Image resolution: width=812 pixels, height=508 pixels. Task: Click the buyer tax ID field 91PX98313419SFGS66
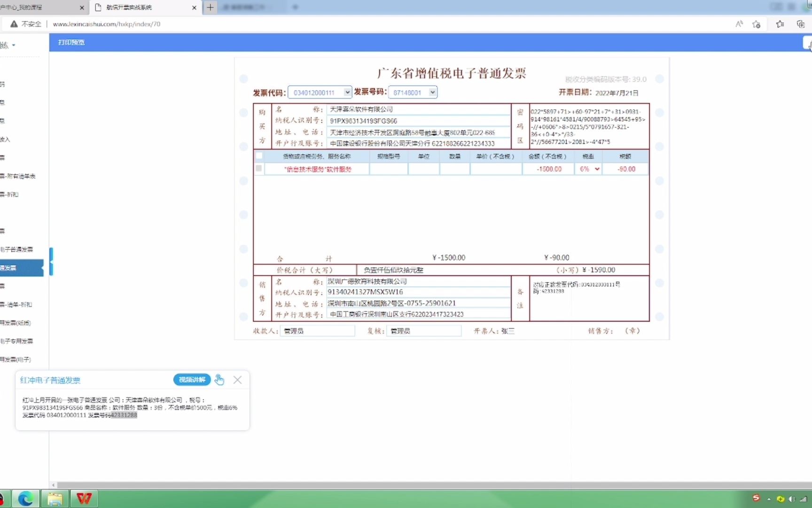[x=418, y=121]
